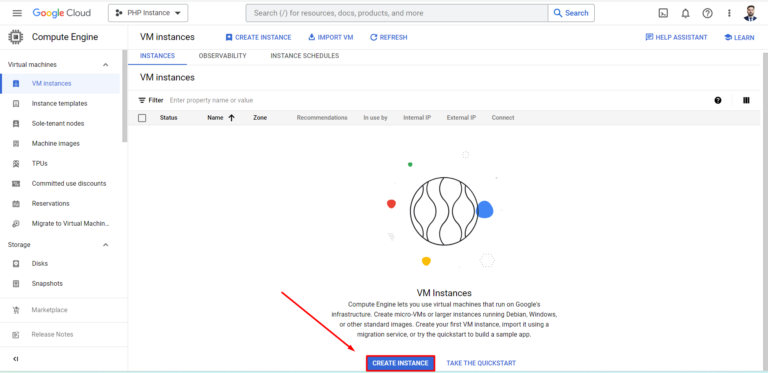Select VM instances in the sidebar
The width and height of the screenshot is (768, 373).
coord(60,84)
